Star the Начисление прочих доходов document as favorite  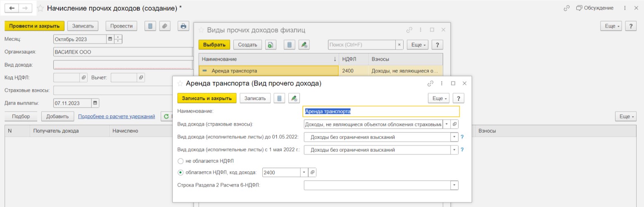40,8
